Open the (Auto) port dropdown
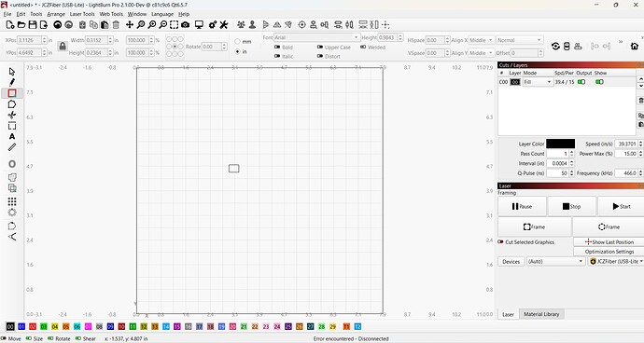644x343 pixels. 555,261
